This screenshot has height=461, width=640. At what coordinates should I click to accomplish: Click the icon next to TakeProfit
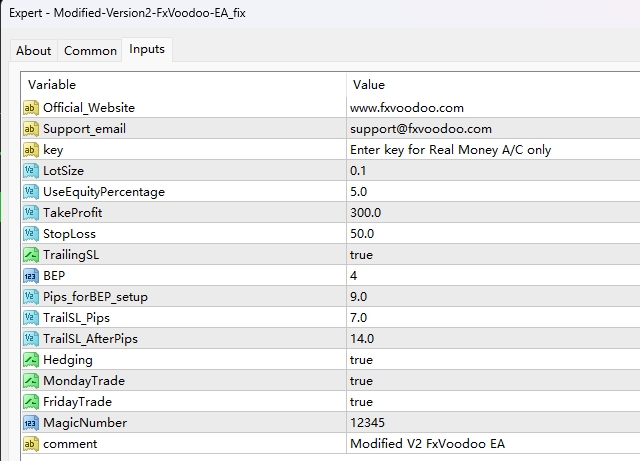click(31, 213)
